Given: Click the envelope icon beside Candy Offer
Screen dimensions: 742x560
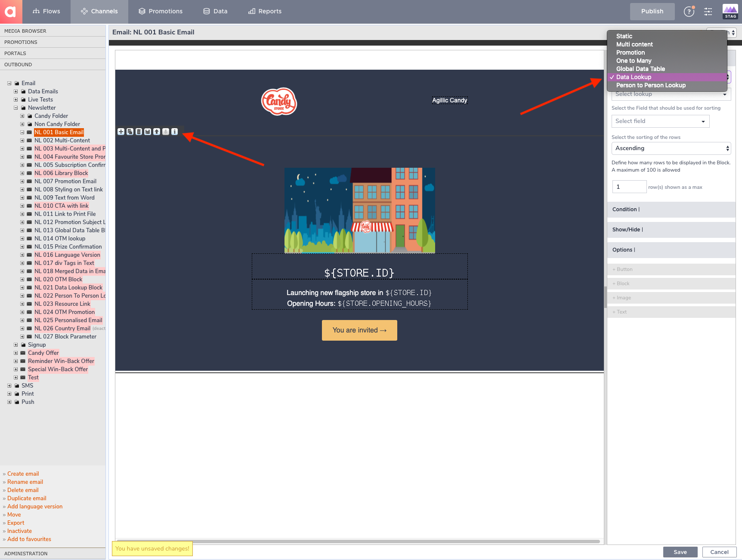Looking at the screenshot, I should (23, 353).
